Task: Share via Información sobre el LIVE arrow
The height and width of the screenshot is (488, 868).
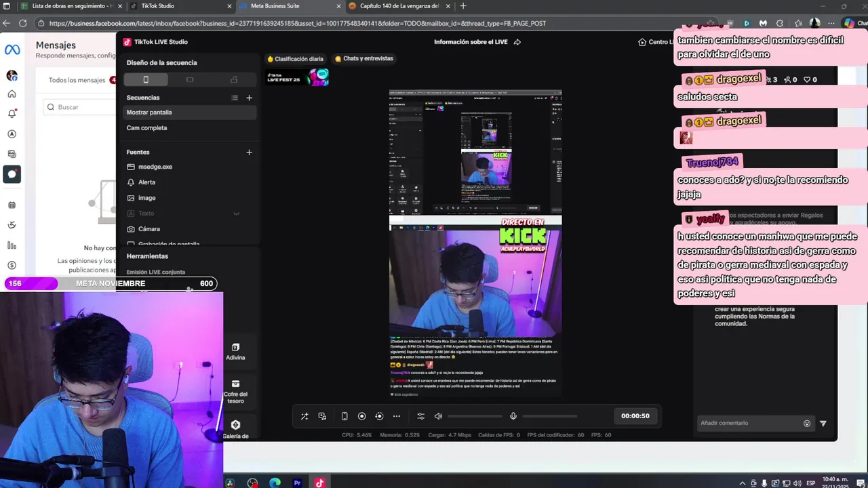Action: click(x=517, y=42)
